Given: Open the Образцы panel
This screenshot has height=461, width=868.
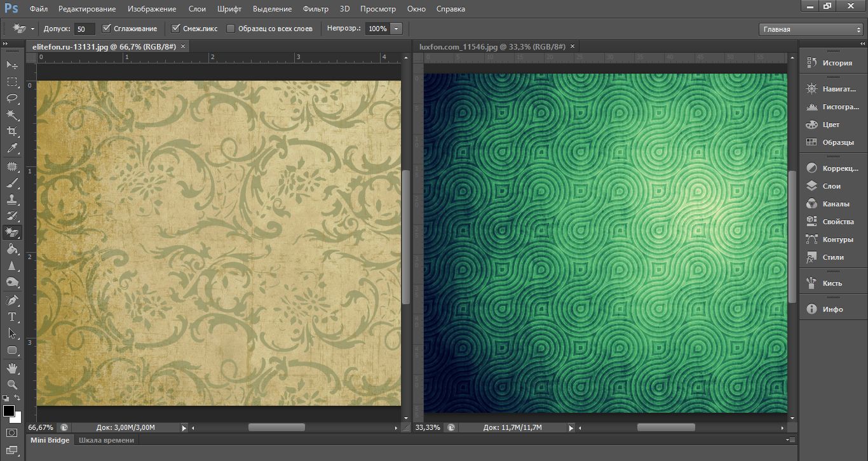Looking at the screenshot, I should [x=831, y=142].
